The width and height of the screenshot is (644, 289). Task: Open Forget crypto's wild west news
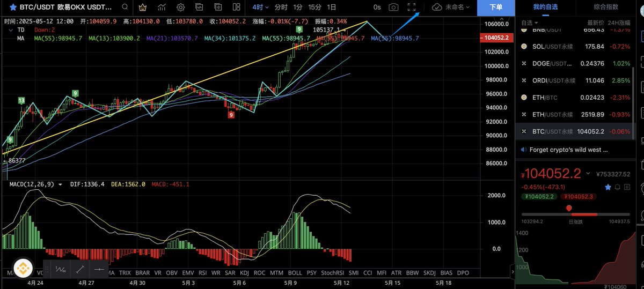click(569, 150)
